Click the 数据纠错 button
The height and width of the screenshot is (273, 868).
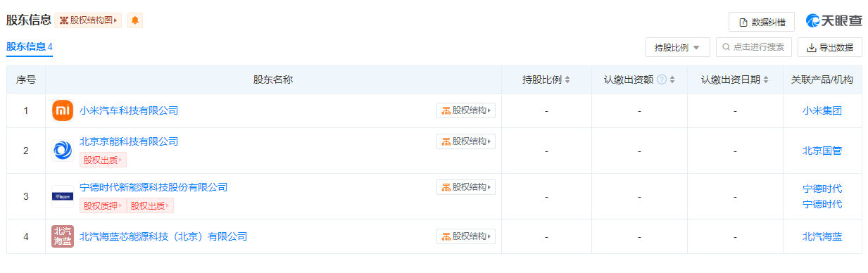pyautogui.click(x=762, y=22)
